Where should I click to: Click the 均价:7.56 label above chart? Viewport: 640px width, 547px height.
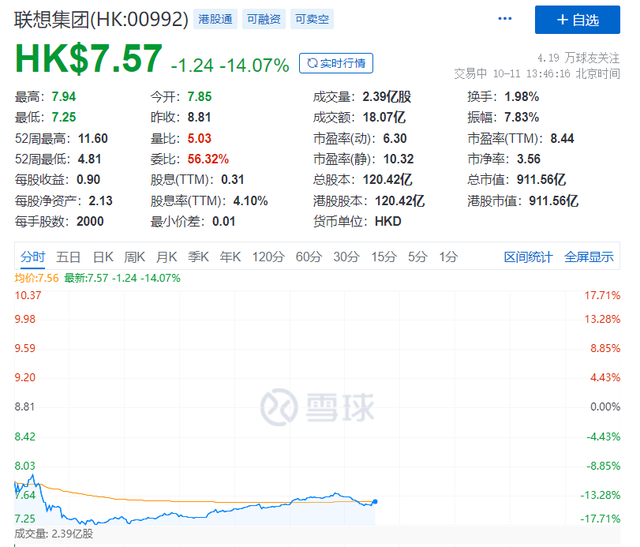37,278
